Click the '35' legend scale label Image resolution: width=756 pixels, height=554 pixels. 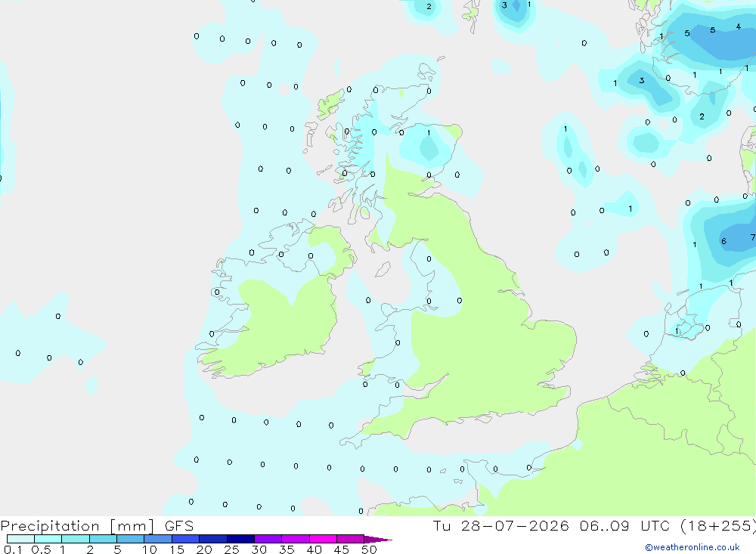287,549
